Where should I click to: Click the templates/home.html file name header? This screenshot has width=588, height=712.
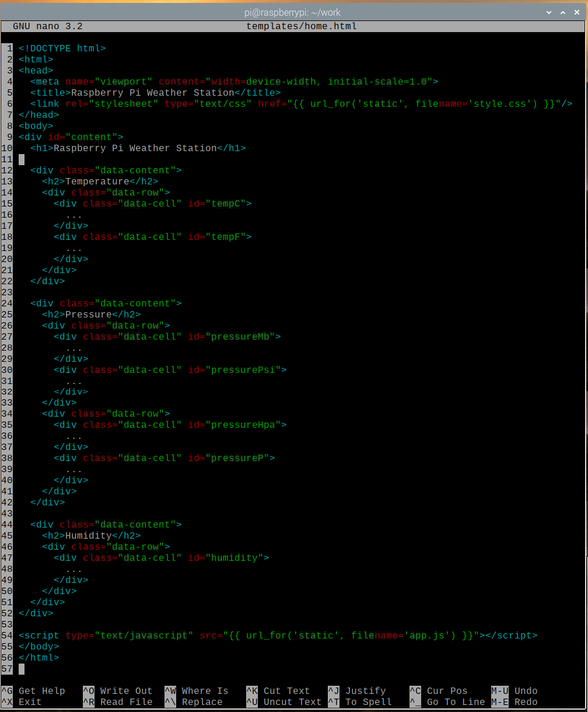(302, 26)
